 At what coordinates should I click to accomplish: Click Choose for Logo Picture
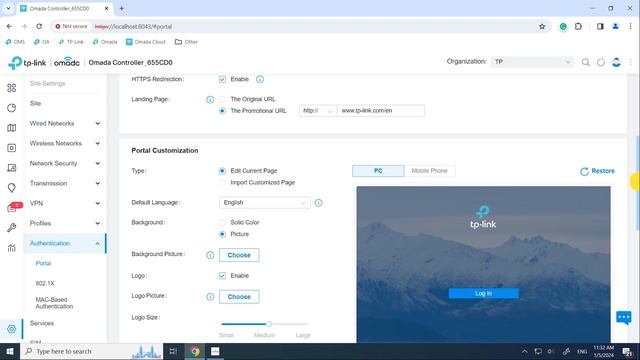click(x=239, y=297)
